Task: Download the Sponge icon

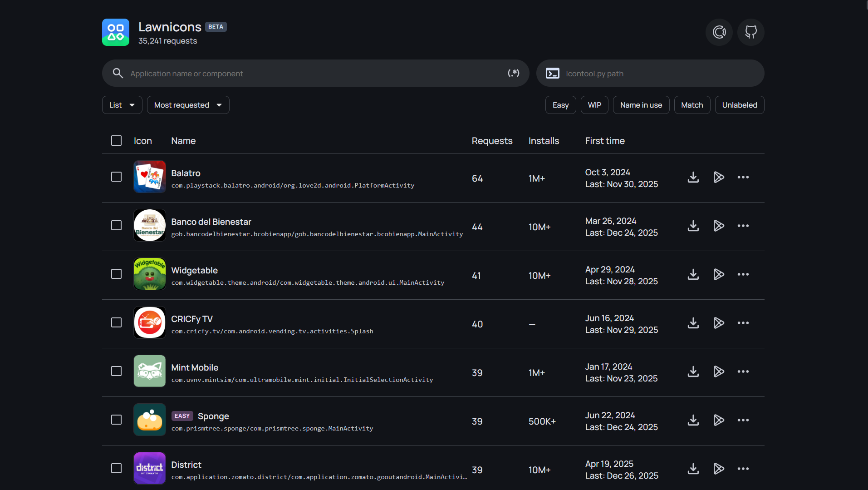Action: pyautogui.click(x=693, y=420)
